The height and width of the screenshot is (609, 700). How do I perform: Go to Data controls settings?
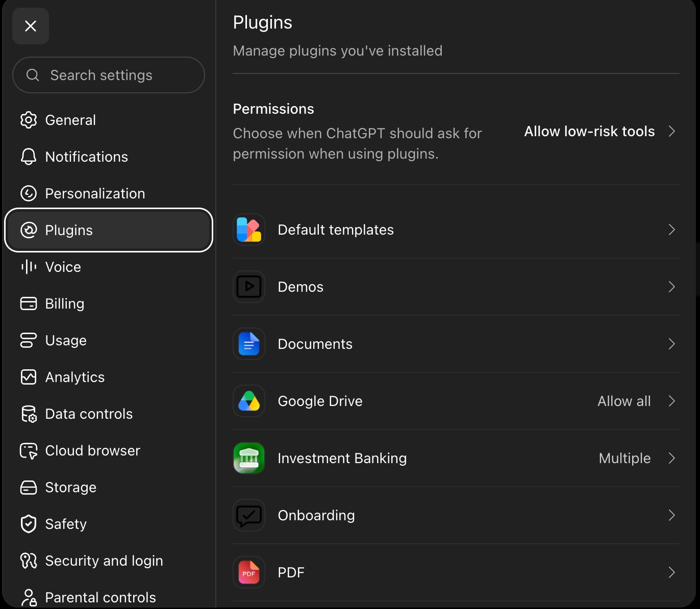109,414
